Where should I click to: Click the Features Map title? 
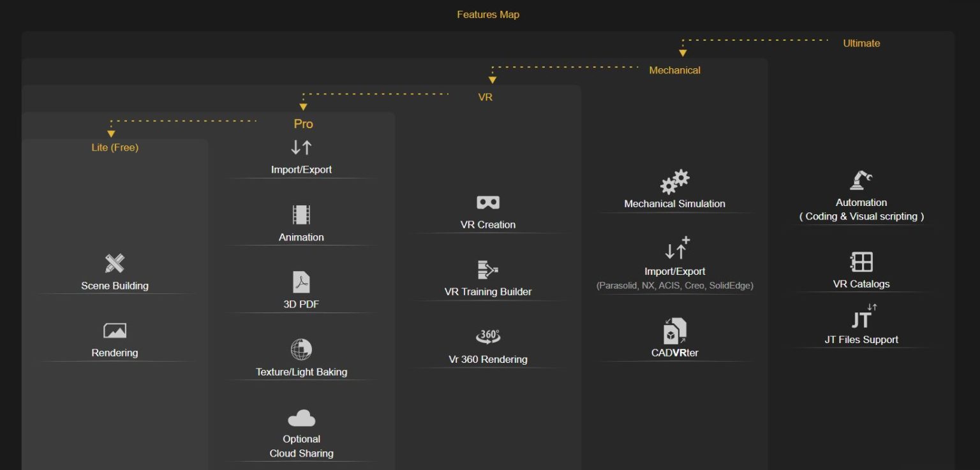pyautogui.click(x=488, y=14)
